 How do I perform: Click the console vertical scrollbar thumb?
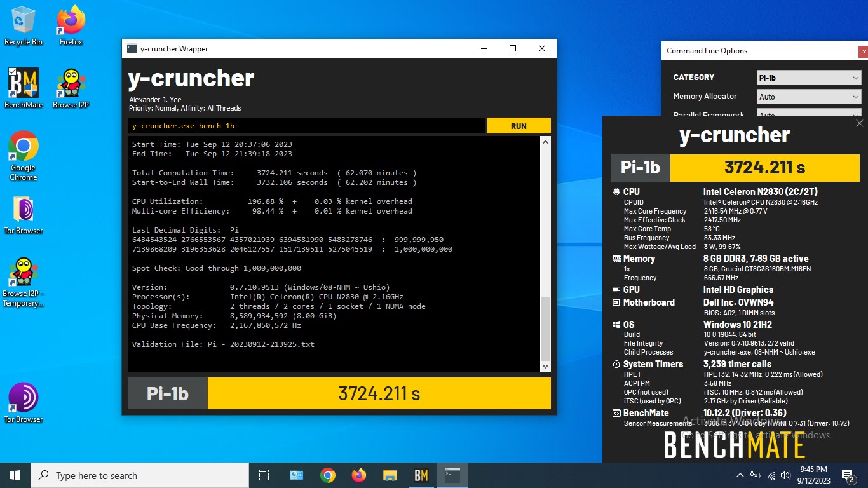[x=545, y=329]
